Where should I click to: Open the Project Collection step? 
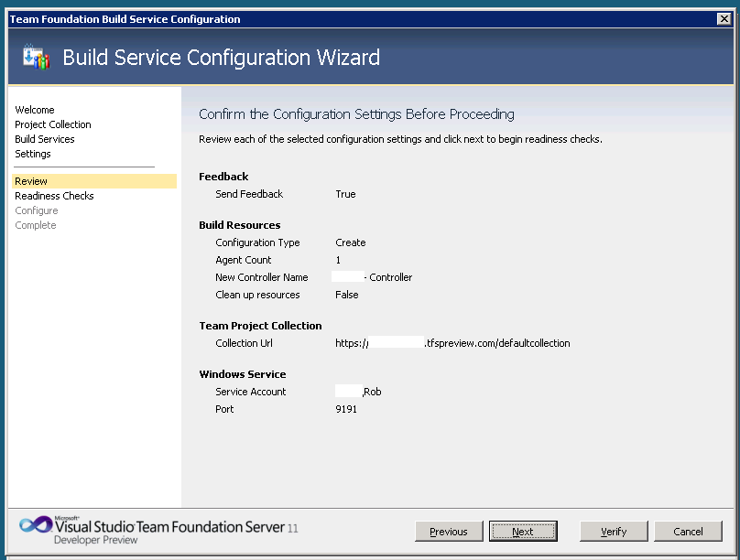tap(53, 124)
